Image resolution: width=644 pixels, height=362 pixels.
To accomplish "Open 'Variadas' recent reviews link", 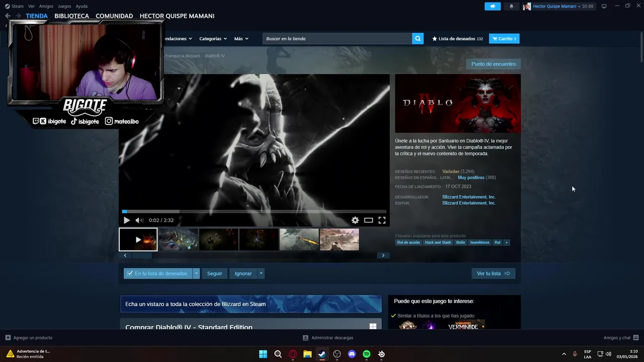I will pos(451,171).
